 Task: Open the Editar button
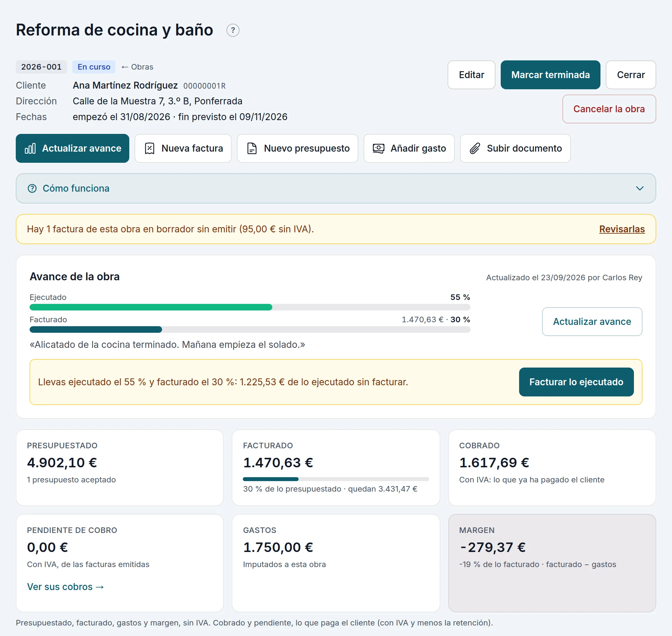pyautogui.click(x=472, y=75)
